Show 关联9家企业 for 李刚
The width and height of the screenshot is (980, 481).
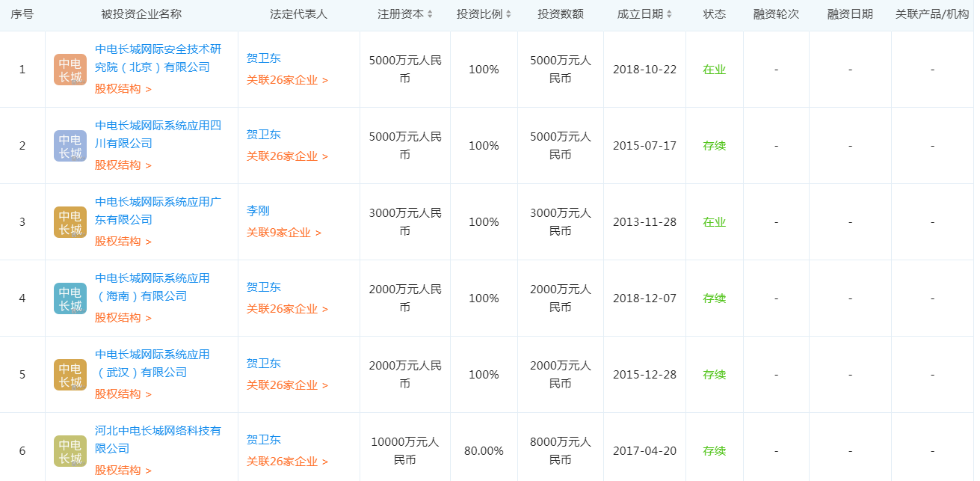click(284, 233)
